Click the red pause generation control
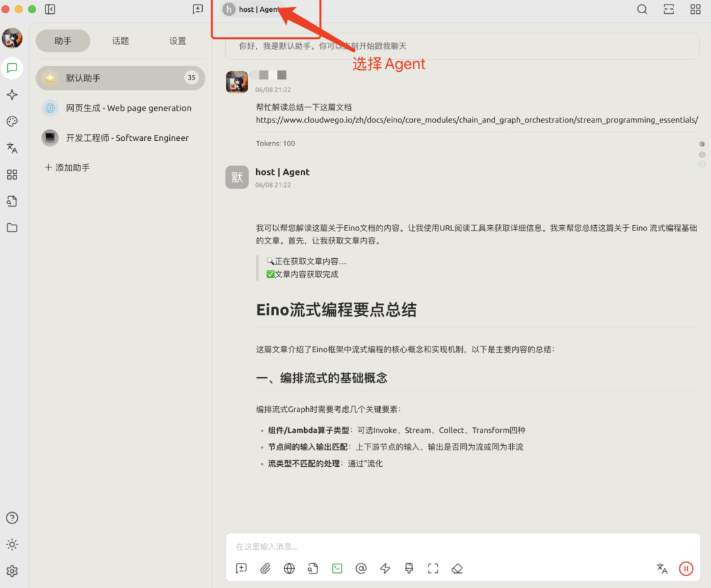This screenshot has width=711, height=588. click(686, 568)
